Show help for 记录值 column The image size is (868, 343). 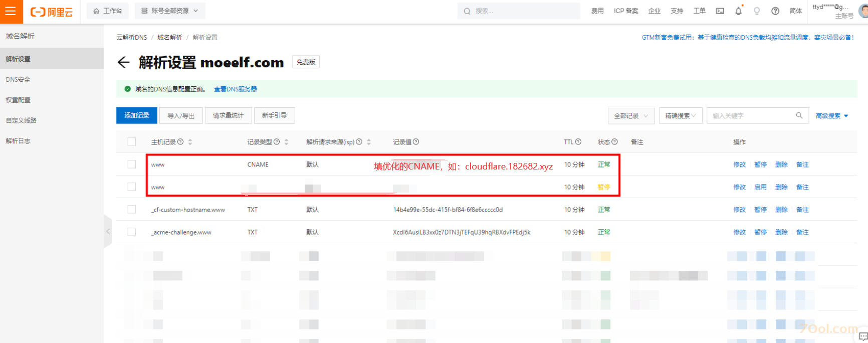[416, 142]
